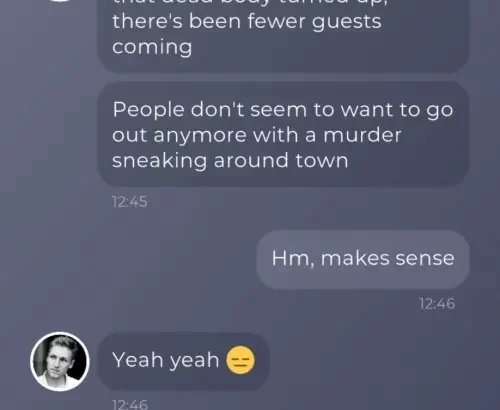Tap the word "around" in the message
The width and height of the screenshot is (500, 410).
point(251,160)
